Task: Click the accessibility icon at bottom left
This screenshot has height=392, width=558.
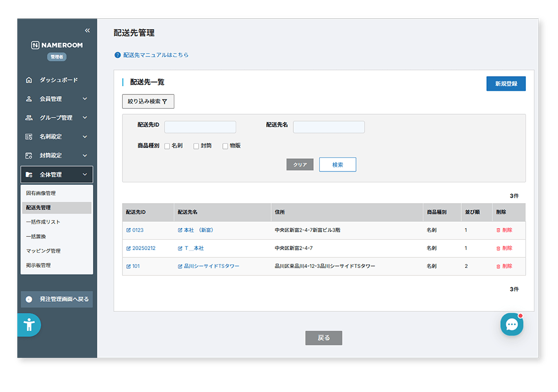Action: pos(29,325)
